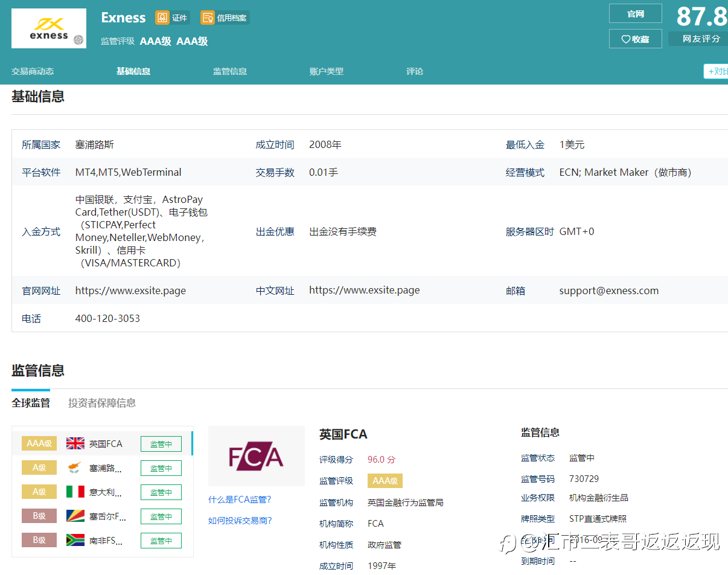
Task: Select the 南非FS... regulator row
Action: pos(102,541)
